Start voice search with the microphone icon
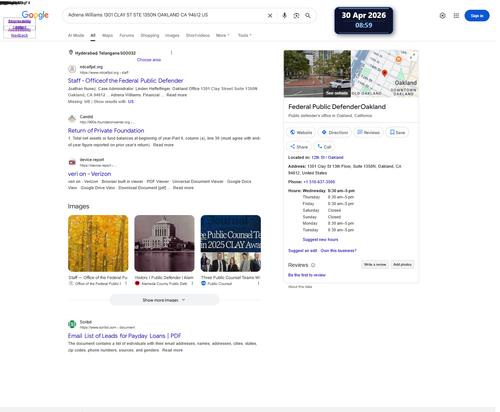 point(284,16)
